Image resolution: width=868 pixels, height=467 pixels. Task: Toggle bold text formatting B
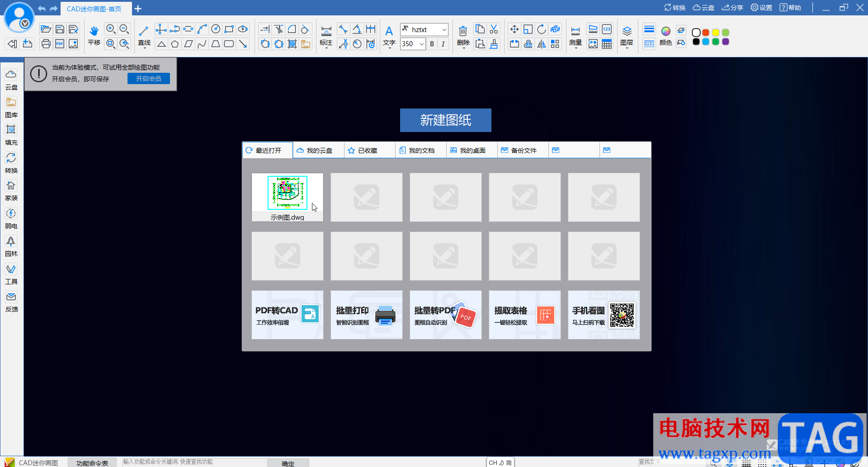[x=432, y=44]
